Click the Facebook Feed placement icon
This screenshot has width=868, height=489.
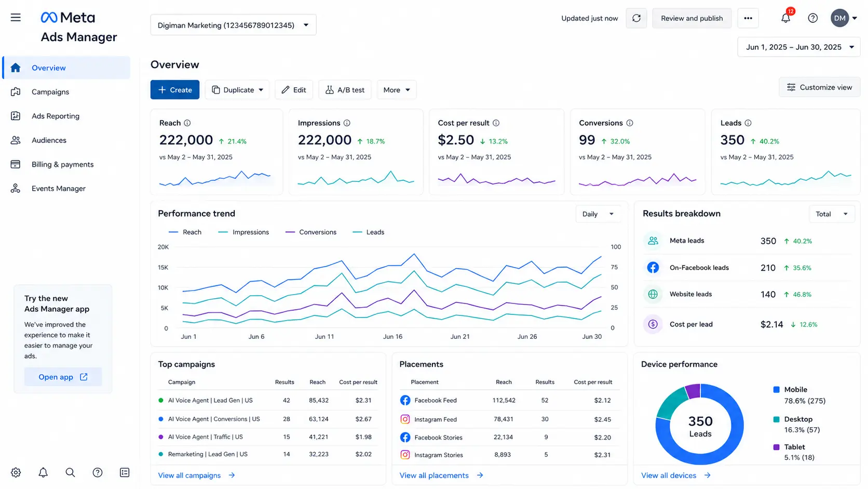[405, 400]
